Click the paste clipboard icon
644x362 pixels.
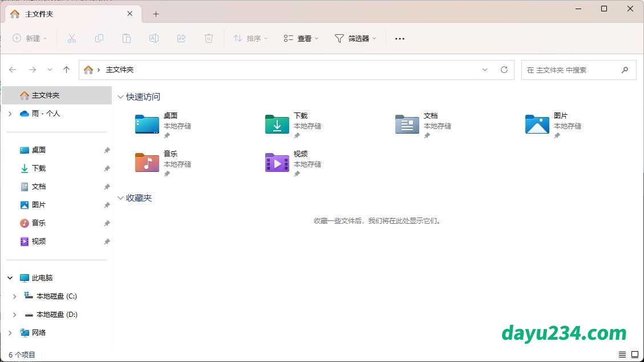(127, 38)
